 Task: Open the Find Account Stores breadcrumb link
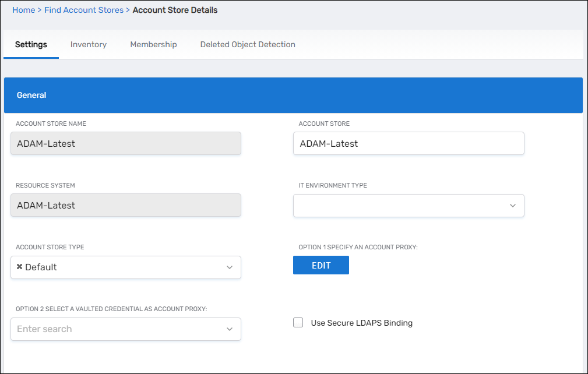84,10
